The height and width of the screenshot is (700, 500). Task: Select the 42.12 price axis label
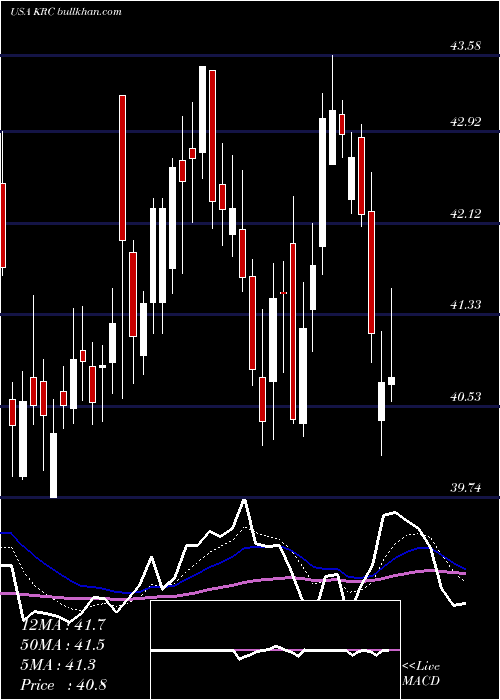click(x=466, y=214)
